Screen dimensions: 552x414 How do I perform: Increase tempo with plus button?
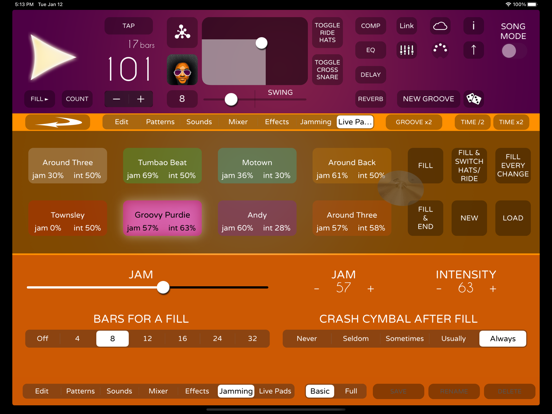point(140,99)
